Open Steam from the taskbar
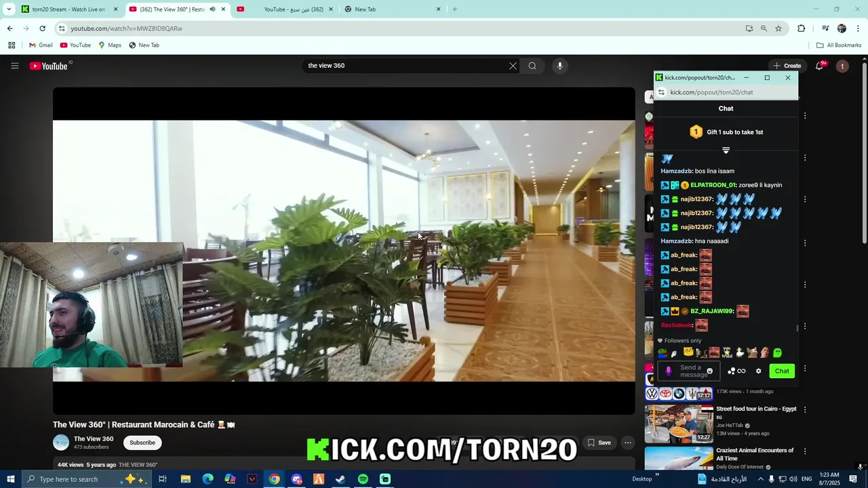Screen dimensions: 868x488 click(x=340, y=479)
